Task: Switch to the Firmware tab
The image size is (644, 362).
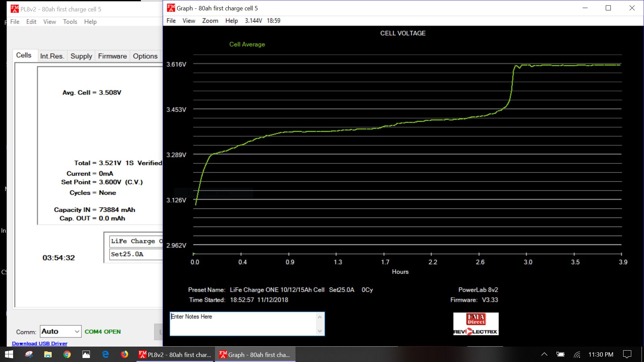Action: tap(112, 56)
